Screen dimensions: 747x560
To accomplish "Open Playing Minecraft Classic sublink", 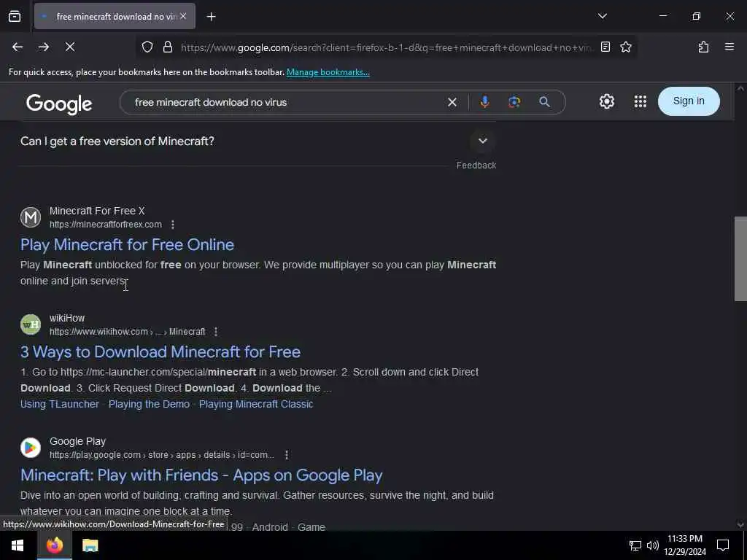I will (256, 404).
